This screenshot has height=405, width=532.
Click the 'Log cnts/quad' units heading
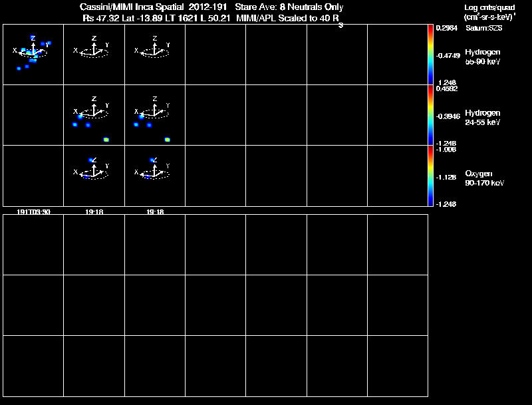tap(489, 7)
